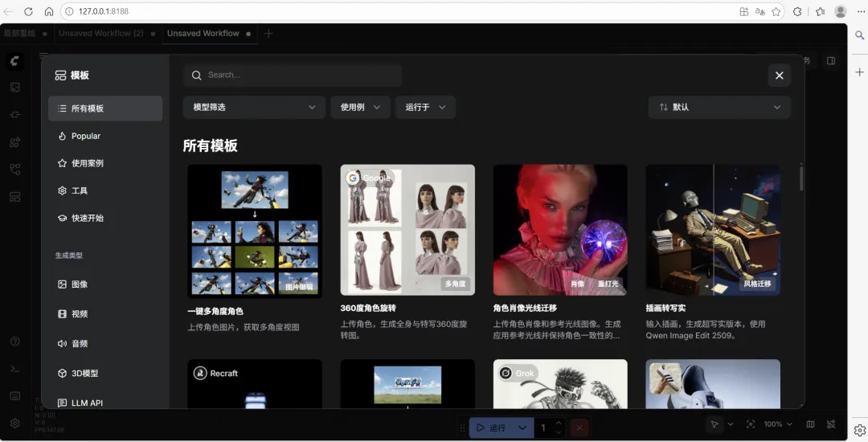The height and width of the screenshot is (442, 868).
Task: Click the batch count field showing 1
Action: click(545, 428)
